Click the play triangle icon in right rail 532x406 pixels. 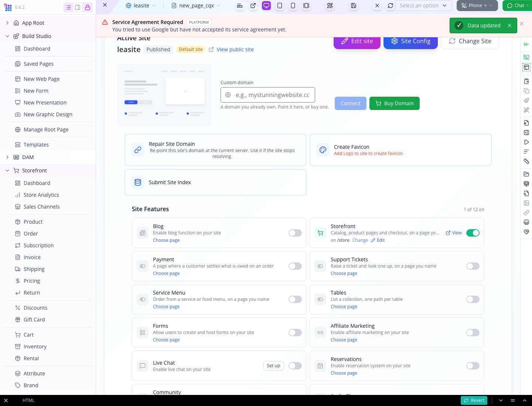pyautogui.click(x=526, y=142)
